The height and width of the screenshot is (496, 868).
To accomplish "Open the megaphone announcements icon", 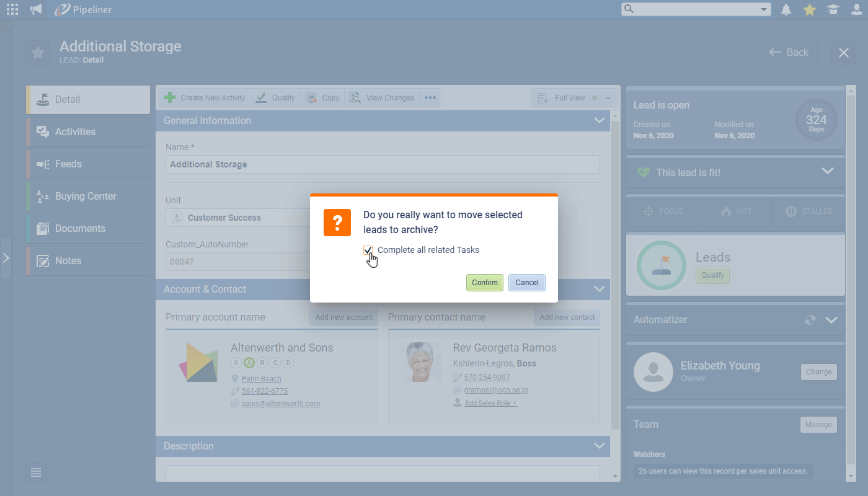I will coord(37,9).
